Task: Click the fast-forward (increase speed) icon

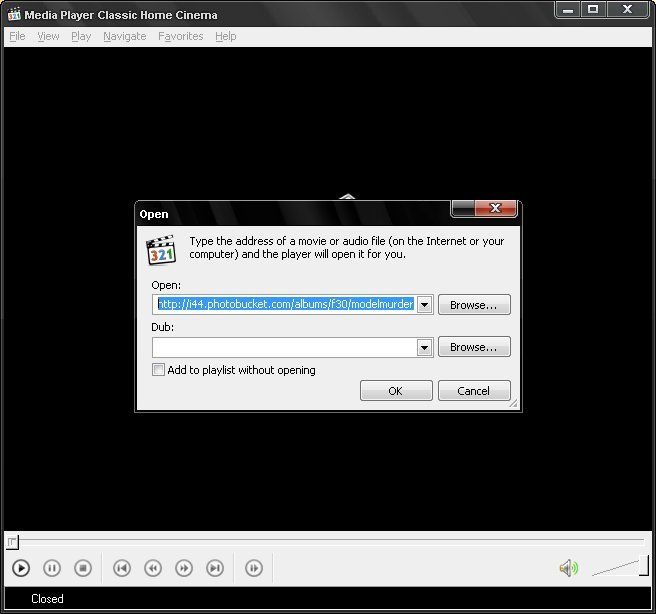Action: (184, 568)
